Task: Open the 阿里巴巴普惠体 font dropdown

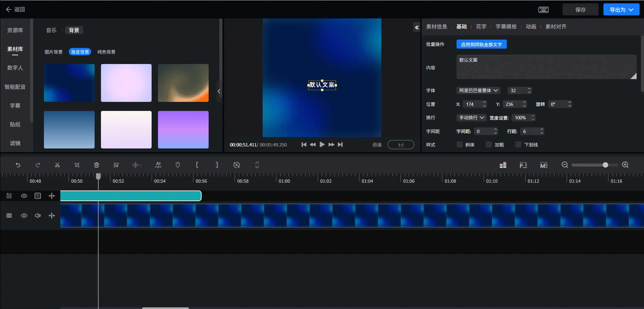Action: coord(478,90)
